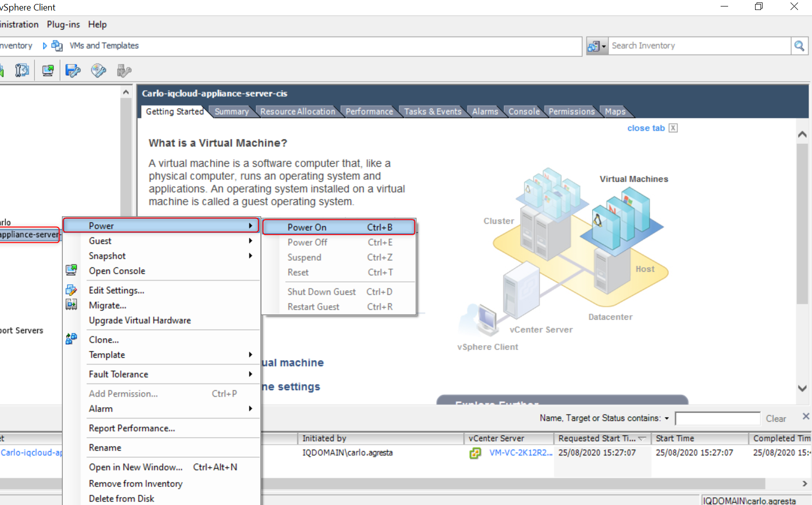Expand the Template submenu
The width and height of the screenshot is (812, 505).
(x=250, y=355)
